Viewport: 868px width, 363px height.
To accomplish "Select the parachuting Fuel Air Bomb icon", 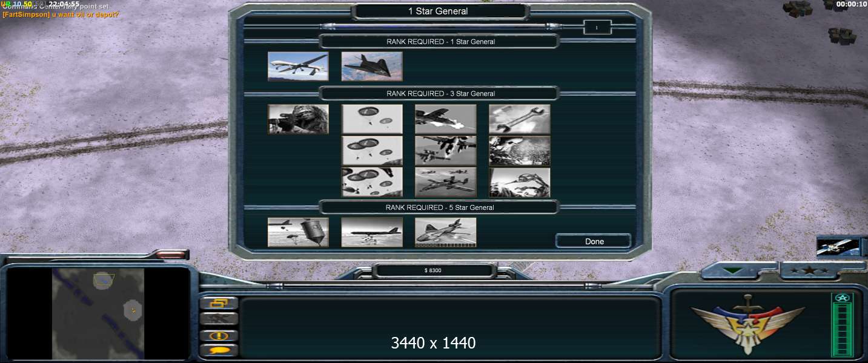I will pyautogui.click(x=298, y=232).
